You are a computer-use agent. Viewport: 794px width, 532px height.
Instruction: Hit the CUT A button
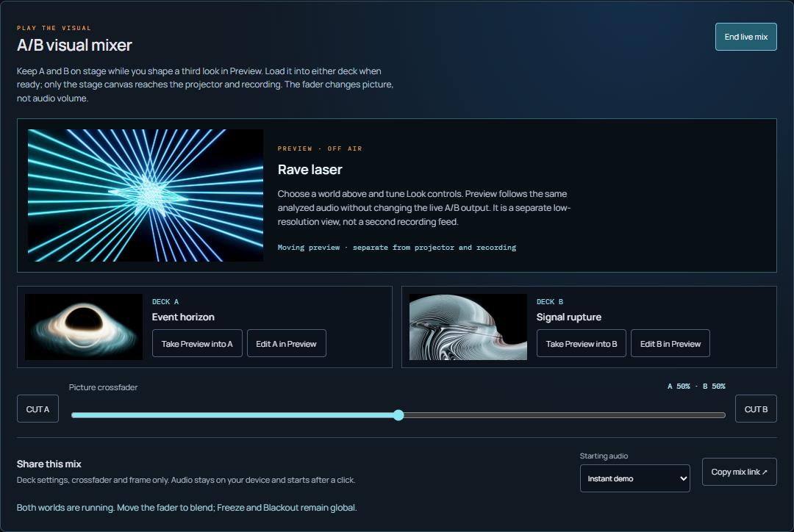[37, 409]
